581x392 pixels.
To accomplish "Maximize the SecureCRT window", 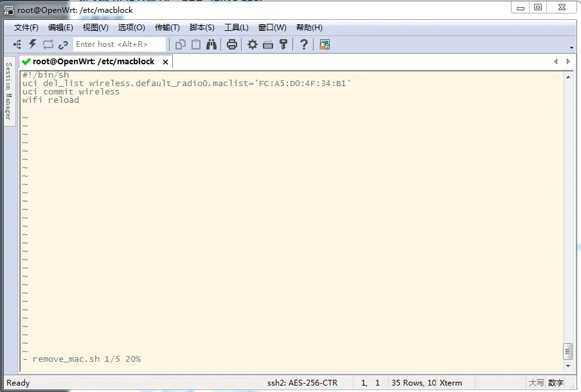I will click(538, 8).
